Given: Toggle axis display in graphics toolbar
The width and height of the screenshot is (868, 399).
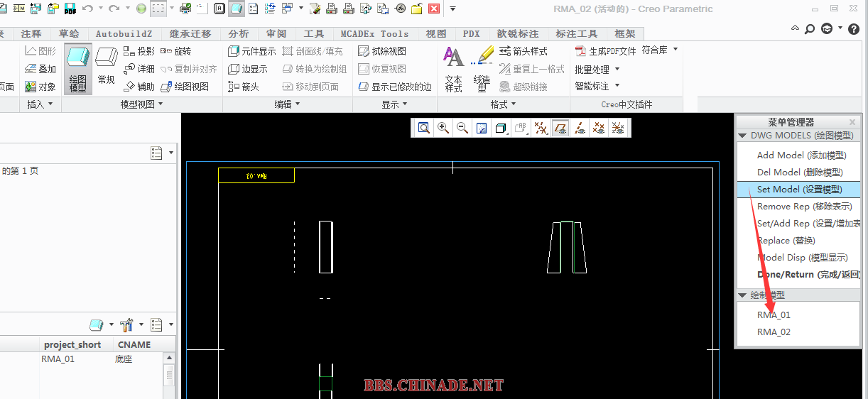Looking at the screenshot, I should 580,128.
